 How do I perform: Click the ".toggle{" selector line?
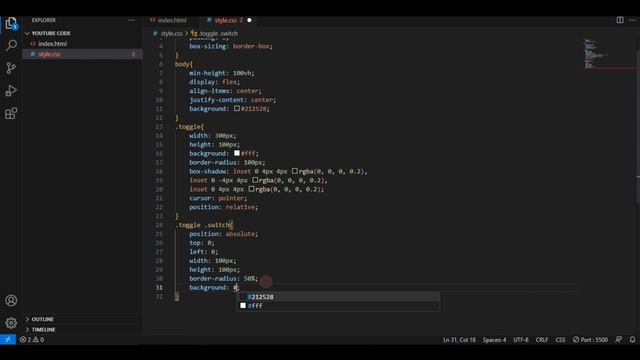click(189, 127)
